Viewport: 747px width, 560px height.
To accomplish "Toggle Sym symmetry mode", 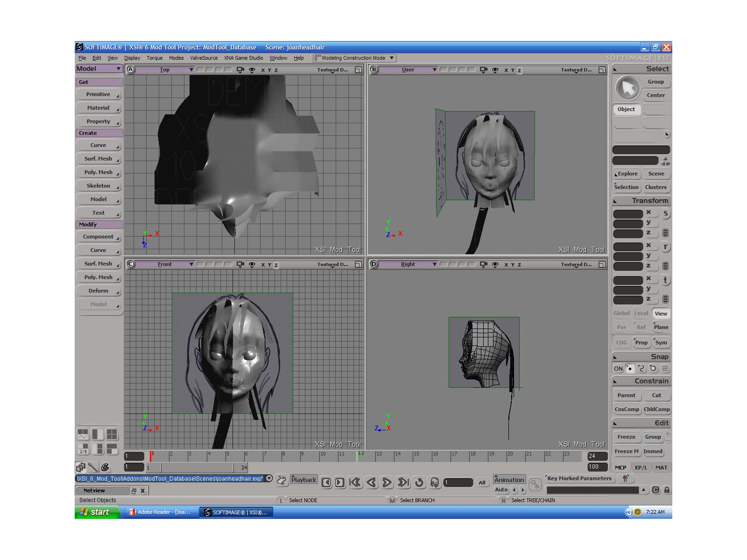I will pos(661,343).
